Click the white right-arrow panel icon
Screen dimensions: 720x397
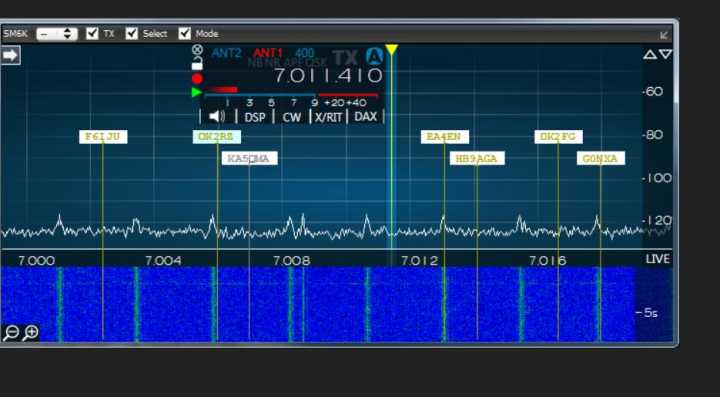click(x=10, y=56)
